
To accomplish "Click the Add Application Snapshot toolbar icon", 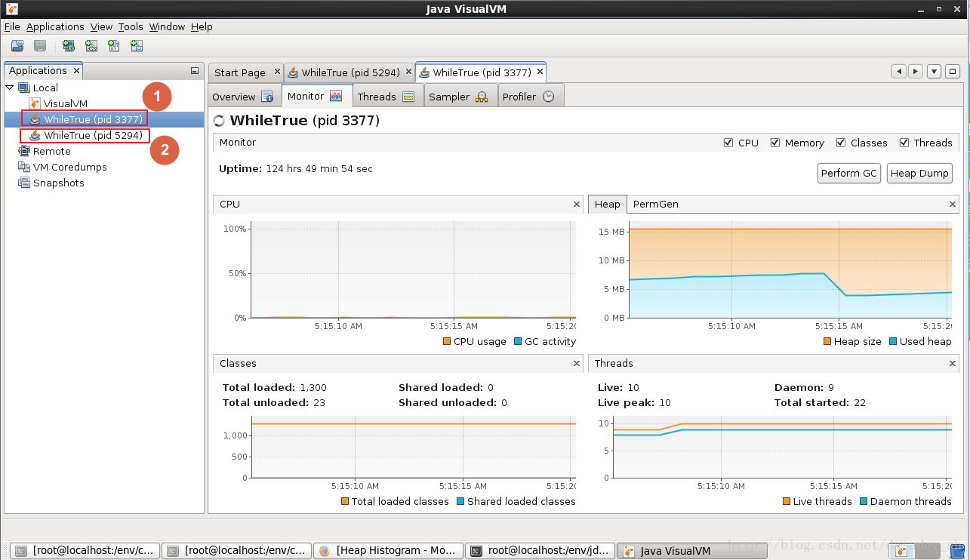I will coord(137,45).
